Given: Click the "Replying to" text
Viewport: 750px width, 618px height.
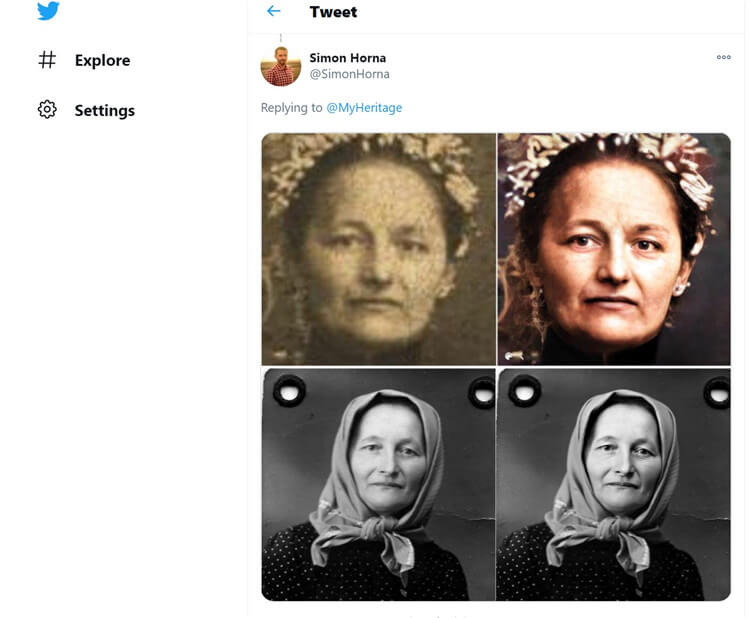Looking at the screenshot, I should [292, 108].
